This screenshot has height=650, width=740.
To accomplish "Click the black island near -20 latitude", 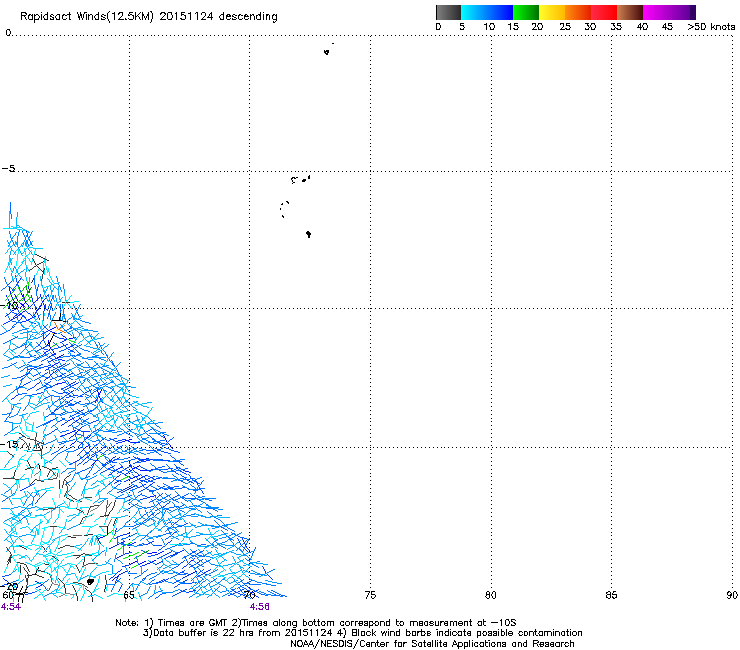I will point(90,582).
